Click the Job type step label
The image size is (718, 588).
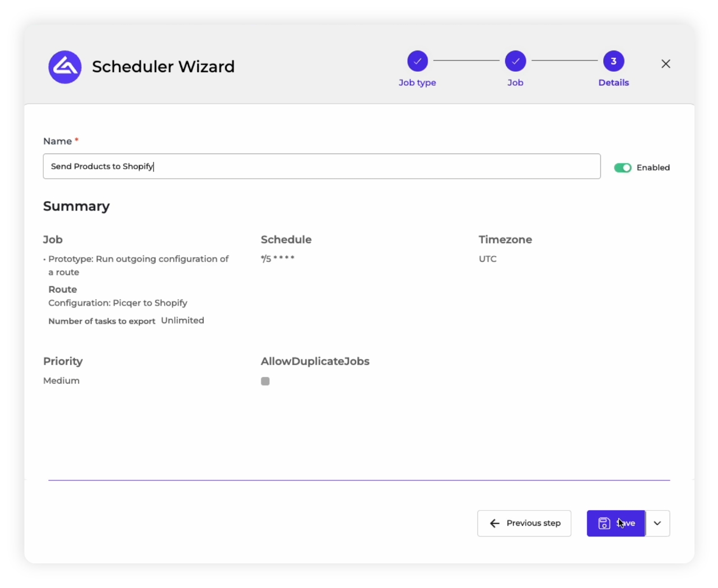coord(417,83)
